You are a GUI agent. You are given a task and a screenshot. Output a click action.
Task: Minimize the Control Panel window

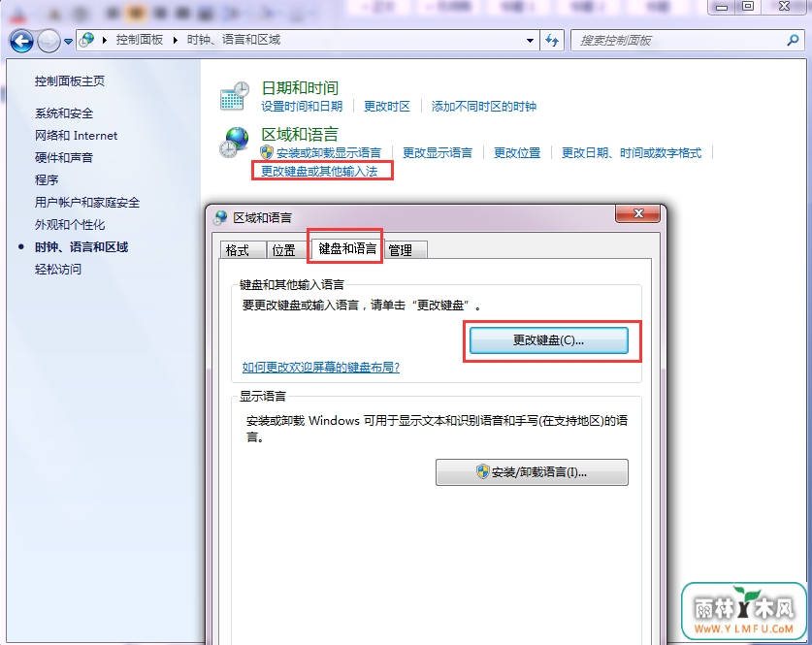(x=722, y=7)
